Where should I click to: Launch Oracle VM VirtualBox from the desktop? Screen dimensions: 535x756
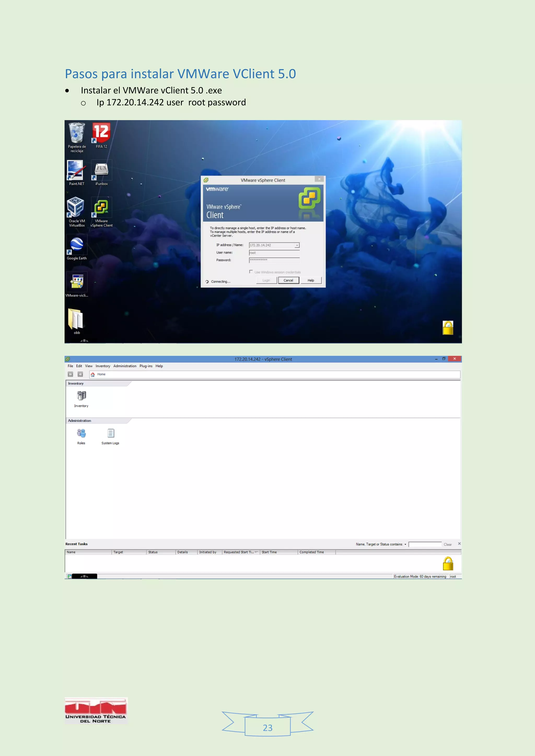coord(77,212)
